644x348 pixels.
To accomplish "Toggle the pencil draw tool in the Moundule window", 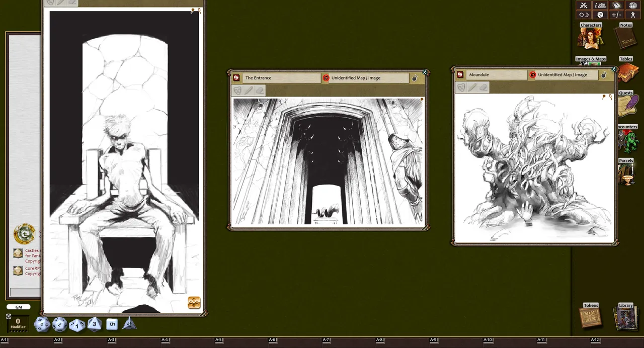I will point(472,88).
